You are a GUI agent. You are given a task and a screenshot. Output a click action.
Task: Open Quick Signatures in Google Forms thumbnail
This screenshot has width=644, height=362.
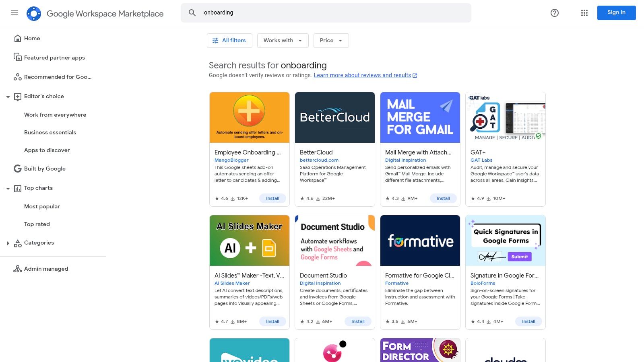click(x=506, y=241)
